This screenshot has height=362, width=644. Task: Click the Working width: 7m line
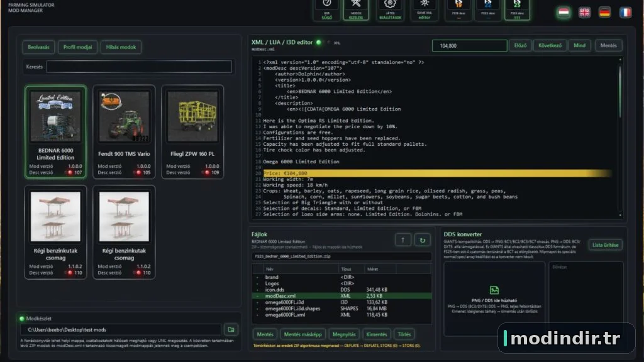click(288, 179)
